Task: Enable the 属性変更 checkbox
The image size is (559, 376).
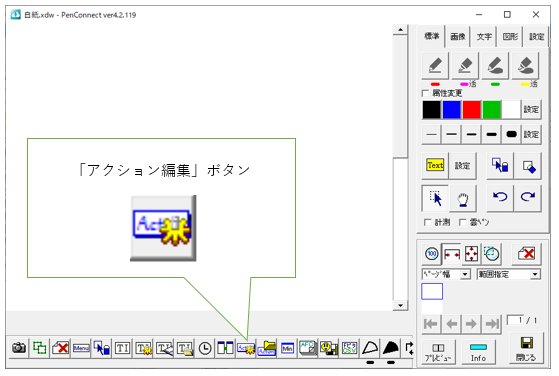Action: [x=425, y=93]
